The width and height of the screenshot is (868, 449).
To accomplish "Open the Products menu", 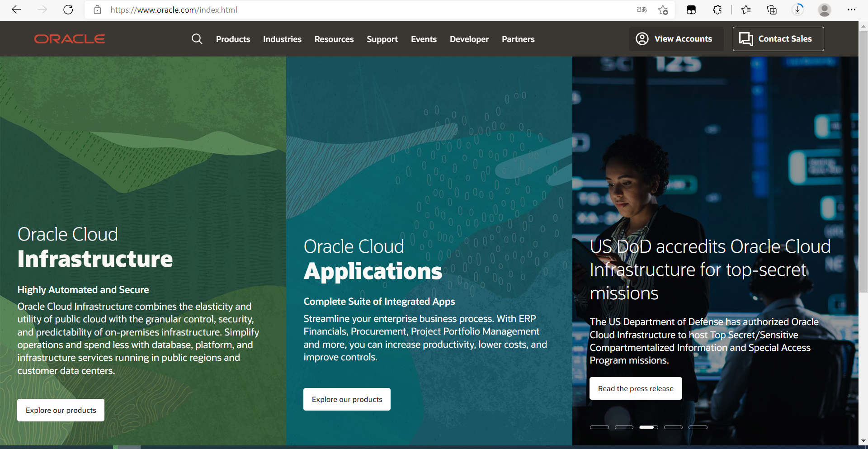I will (x=233, y=39).
